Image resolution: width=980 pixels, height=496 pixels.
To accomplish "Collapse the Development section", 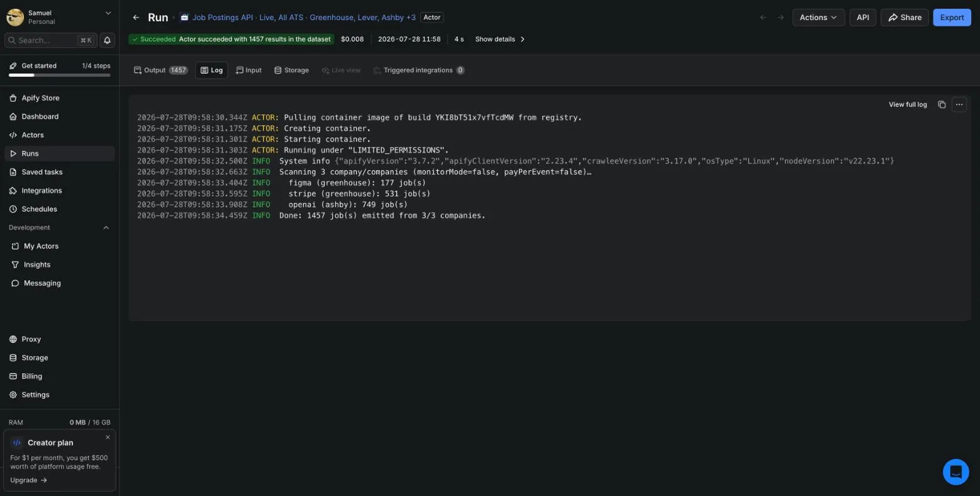I will coord(106,228).
